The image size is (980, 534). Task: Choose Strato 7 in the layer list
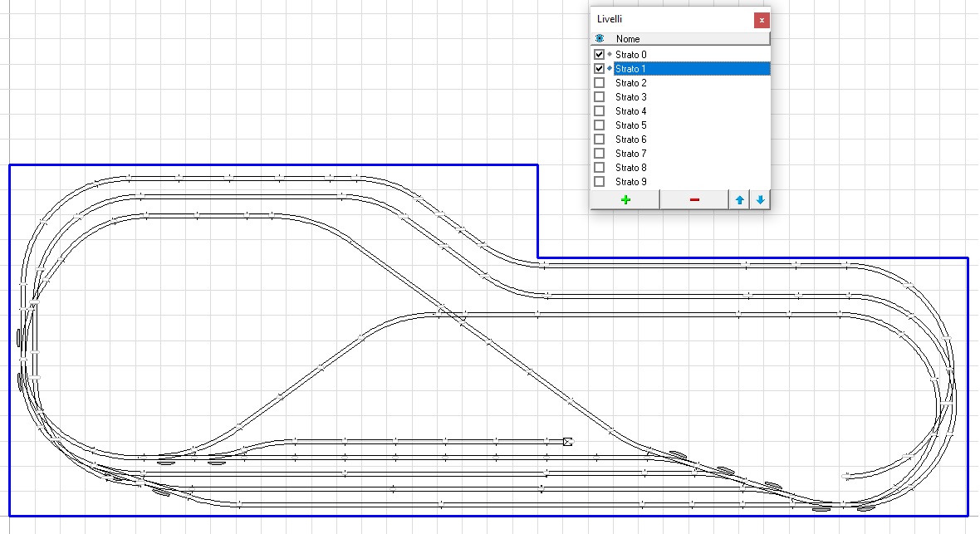pyautogui.click(x=631, y=154)
